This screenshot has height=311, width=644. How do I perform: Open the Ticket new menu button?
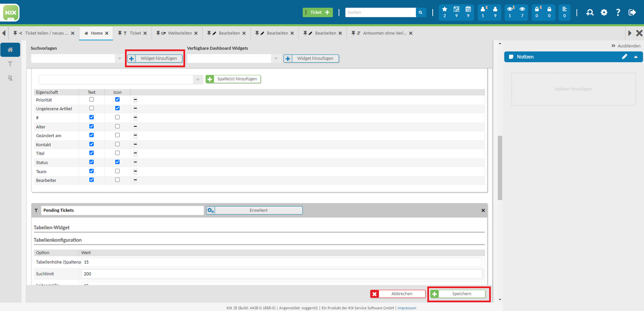(318, 12)
